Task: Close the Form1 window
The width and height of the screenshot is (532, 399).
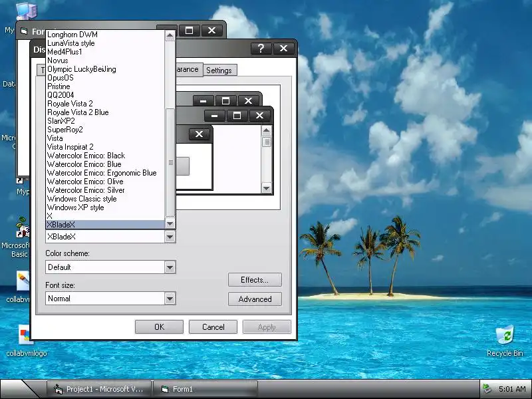Action: pyautogui.click(x=211, y=31)
